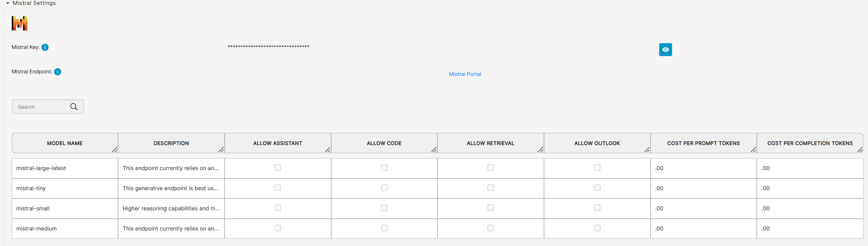Viewport: 868px width, 246px height.
Task: Click the search magnifier icon
Action: [74, 107]
